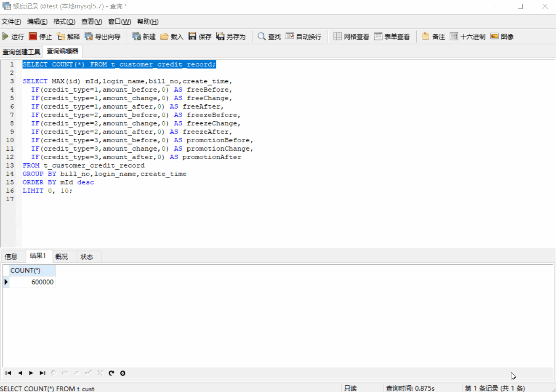Switch to 网格查看 grid view
The width and height of the screenshot is (556, 392).
(x=351, y=37)
